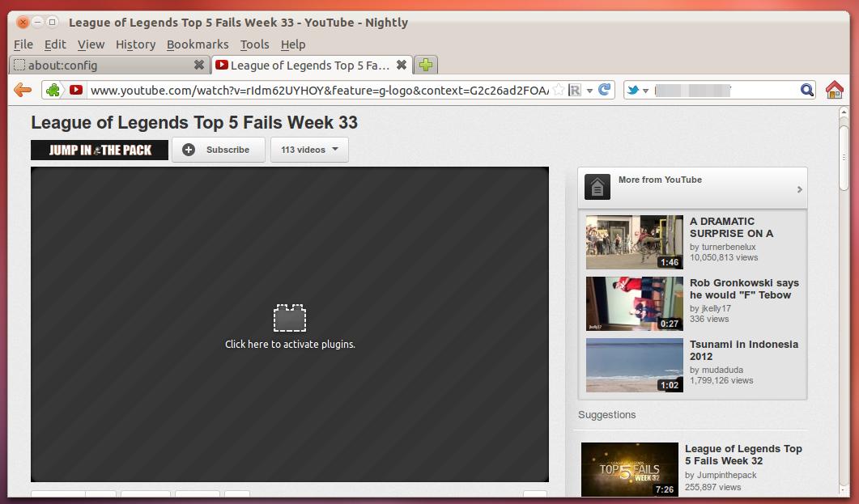Open 'A DRAMATIC SURPRISE ON A' title link
The image size is (859, 504).
tap(731, 227)
